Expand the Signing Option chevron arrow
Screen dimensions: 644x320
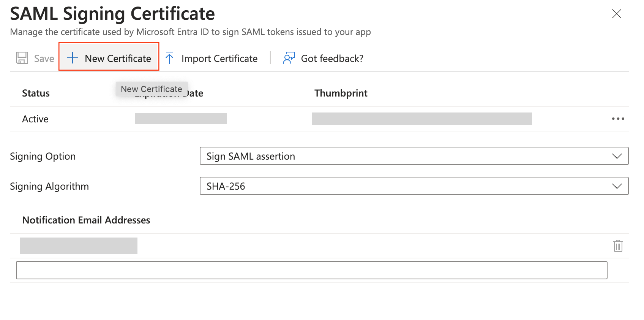(x=617, y=156)
